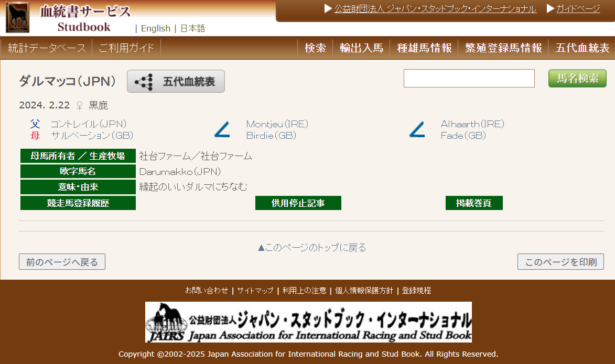615x364 pixels.
Task: Click the JAIRS banner logo in footer
Action: 308,322
